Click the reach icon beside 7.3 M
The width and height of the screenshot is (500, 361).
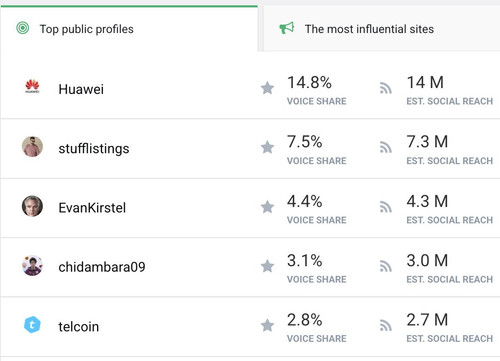tap(386, 147)
